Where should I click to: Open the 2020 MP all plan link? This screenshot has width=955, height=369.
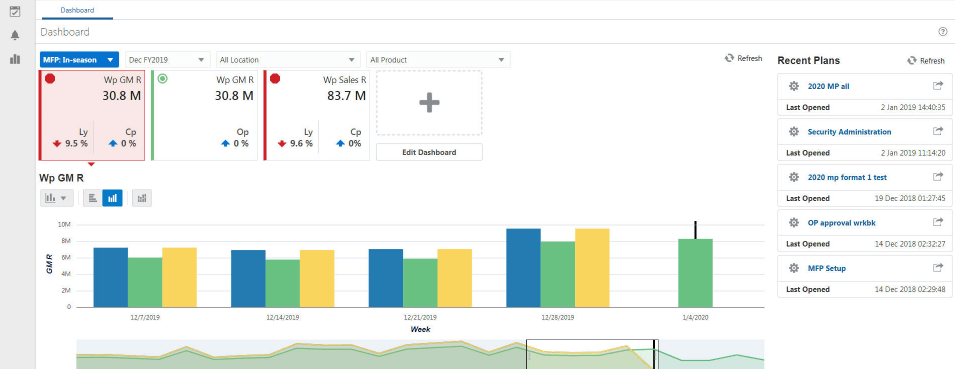coord(828,86)
